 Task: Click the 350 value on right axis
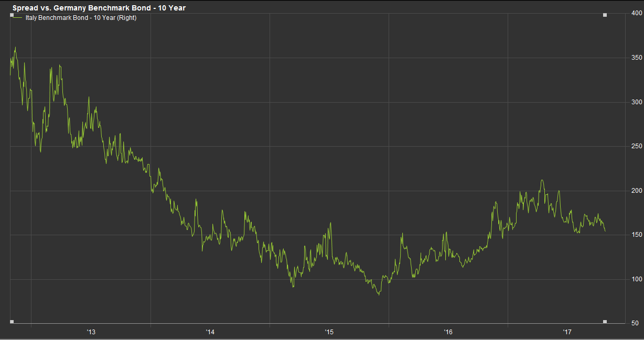[636, 58]
